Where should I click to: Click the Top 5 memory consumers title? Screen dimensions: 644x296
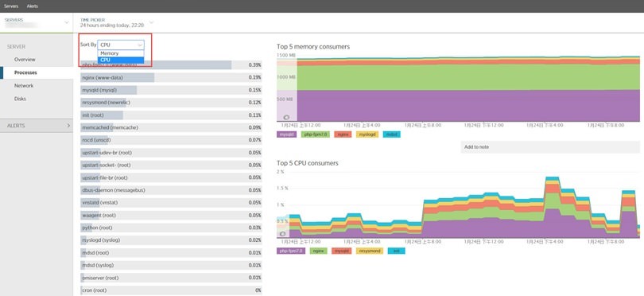coord(313,47)
